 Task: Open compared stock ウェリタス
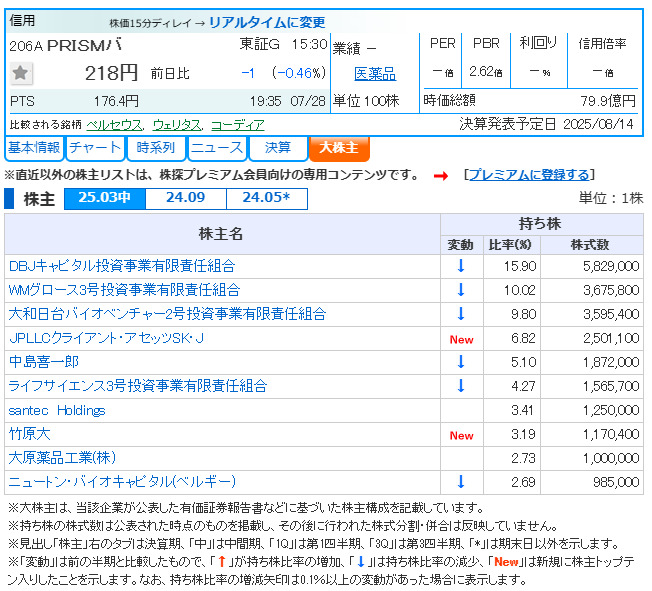177,125
